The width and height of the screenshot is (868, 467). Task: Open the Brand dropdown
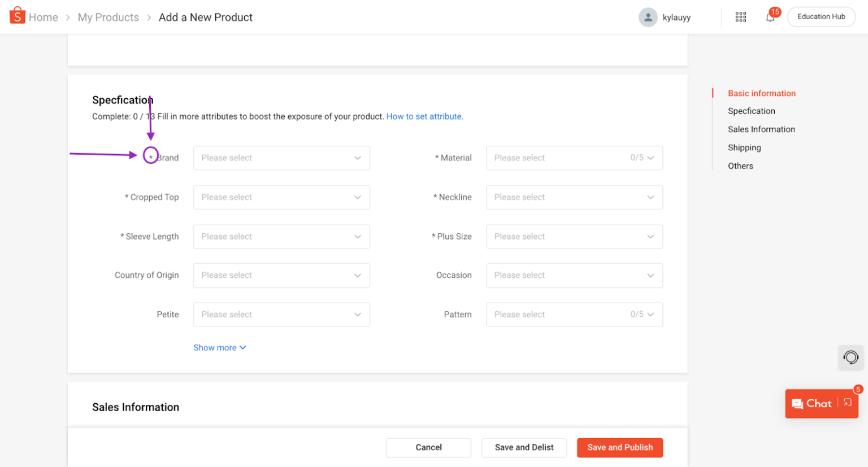click(x=281, y=158)
